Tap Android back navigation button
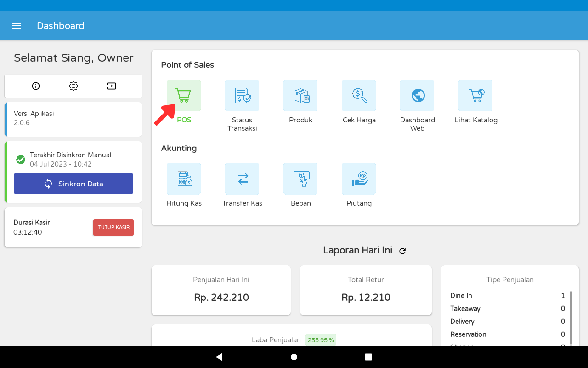 [x=219, y=357]
